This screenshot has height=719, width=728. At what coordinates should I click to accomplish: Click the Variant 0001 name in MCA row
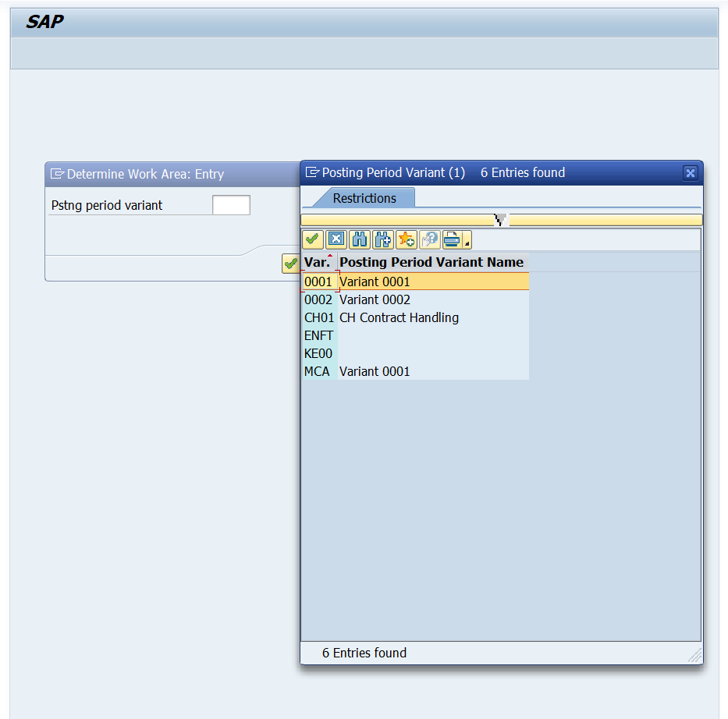coord(433,371)
